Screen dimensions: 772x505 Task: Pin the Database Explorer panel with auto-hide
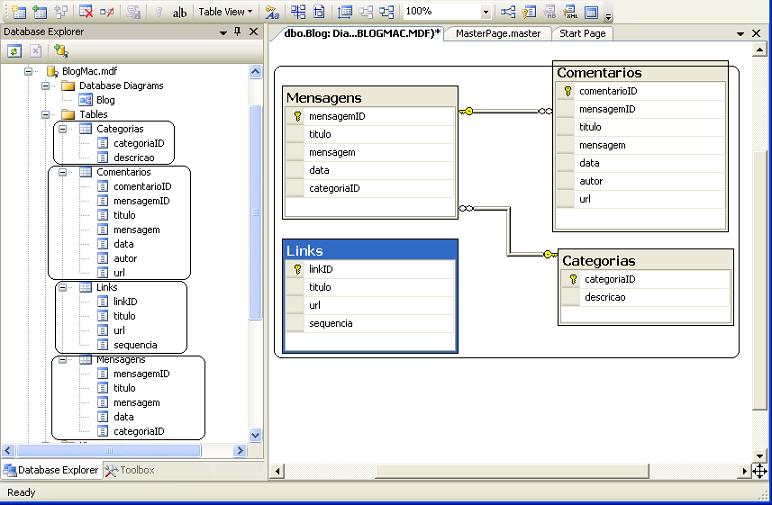click(x=237, y=32)
